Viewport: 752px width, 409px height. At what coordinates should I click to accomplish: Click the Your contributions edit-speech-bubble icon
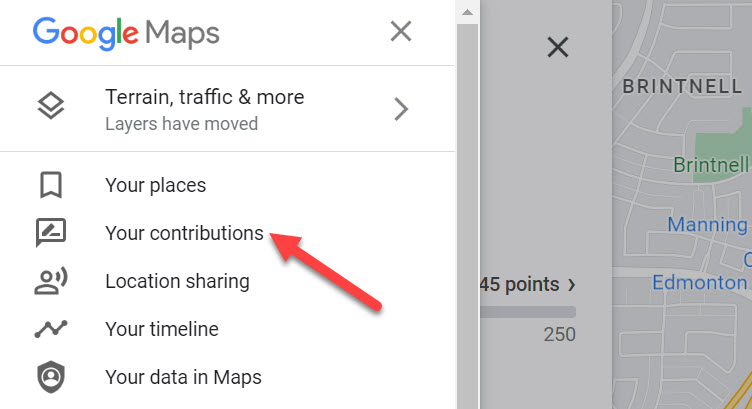51,233
